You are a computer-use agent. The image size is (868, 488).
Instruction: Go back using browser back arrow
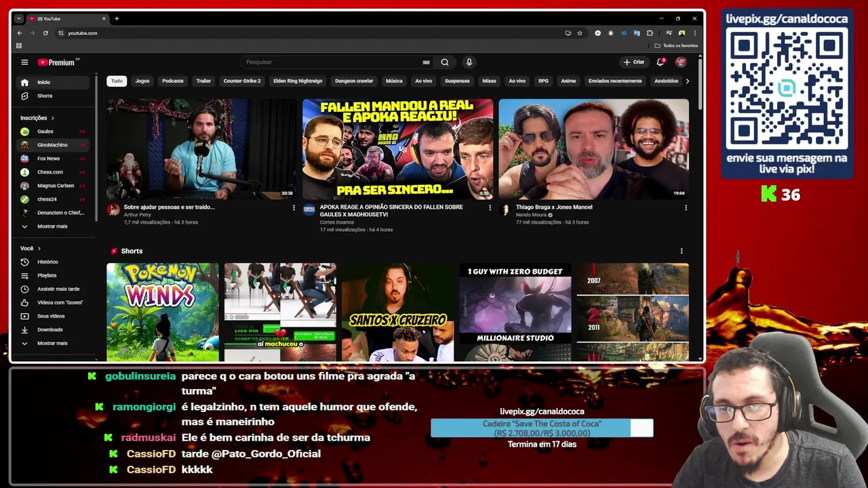click(x=20, y=33)
